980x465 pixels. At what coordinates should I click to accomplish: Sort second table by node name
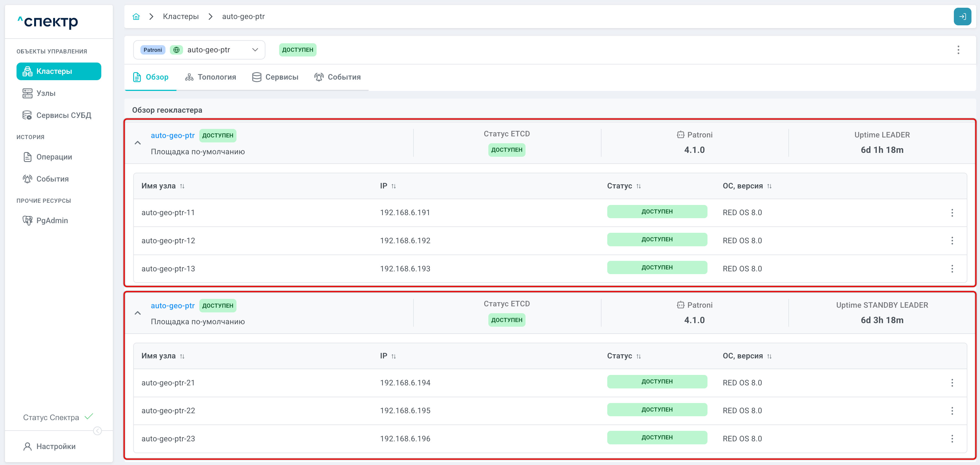click(182, 356)
